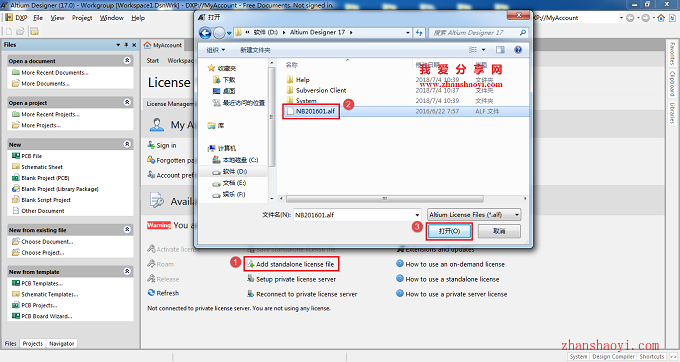Click the Reconnect to private license server icon
This screenshot has height=362, width=680.
click(x=250, y=294)
